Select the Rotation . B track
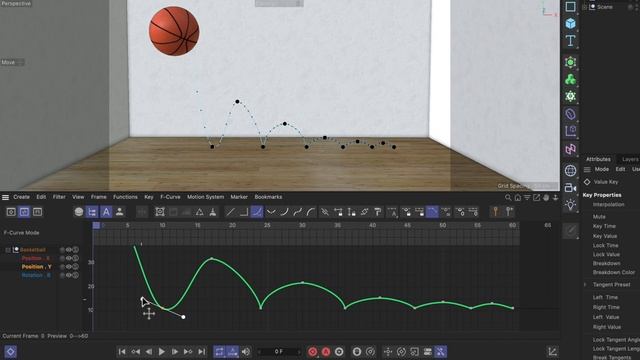Image resolution: width=640 pixels, height=360 pixels. pos(36,276)
